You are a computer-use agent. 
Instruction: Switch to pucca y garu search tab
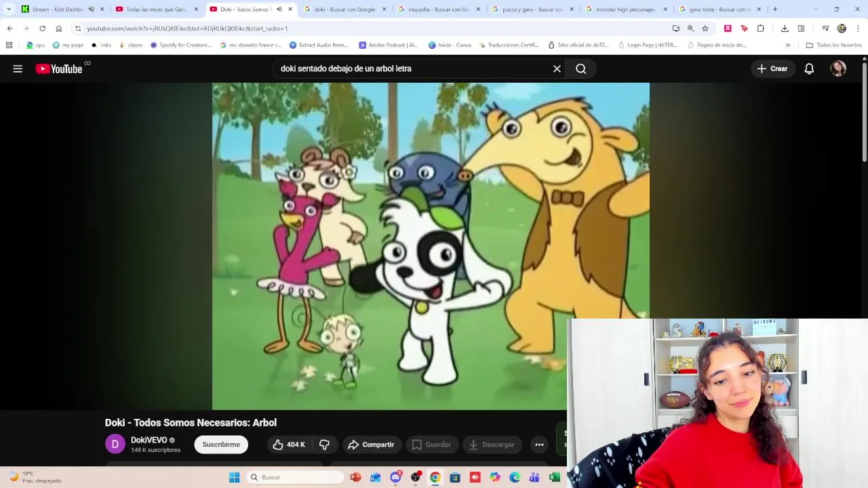point(533,9)
